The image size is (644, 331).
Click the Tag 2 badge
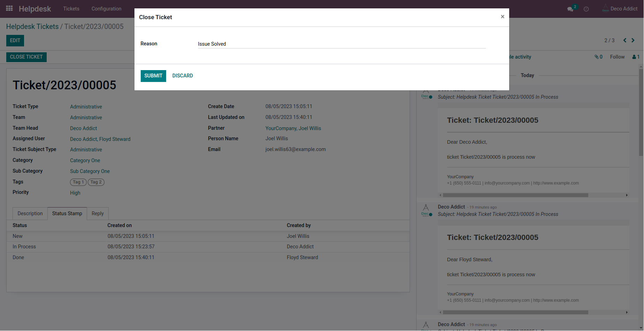coord(96,182)
